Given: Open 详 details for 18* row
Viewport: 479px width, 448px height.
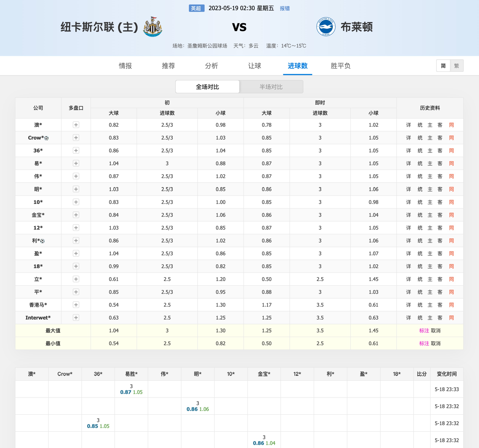Looking at the screenshot, I should click(x=408, y=266).
